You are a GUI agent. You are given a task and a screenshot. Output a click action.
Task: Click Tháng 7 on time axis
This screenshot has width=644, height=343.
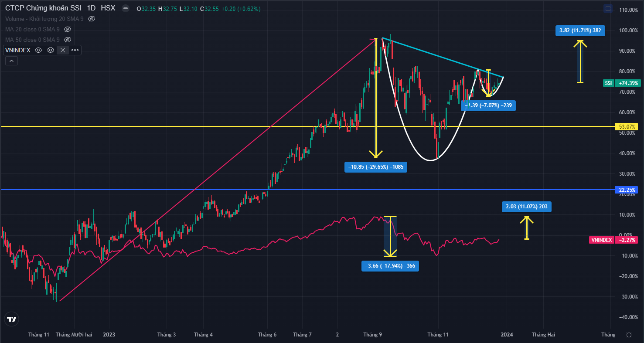tap(303, 335)
